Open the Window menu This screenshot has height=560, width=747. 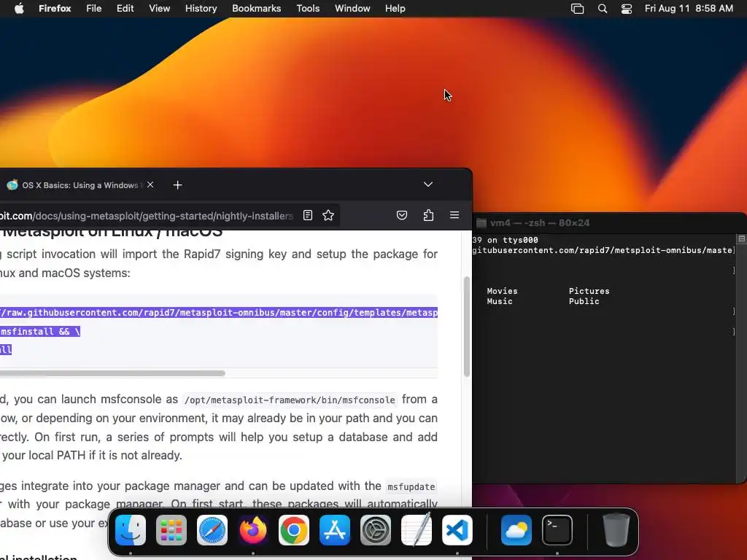tap(352, 8)
